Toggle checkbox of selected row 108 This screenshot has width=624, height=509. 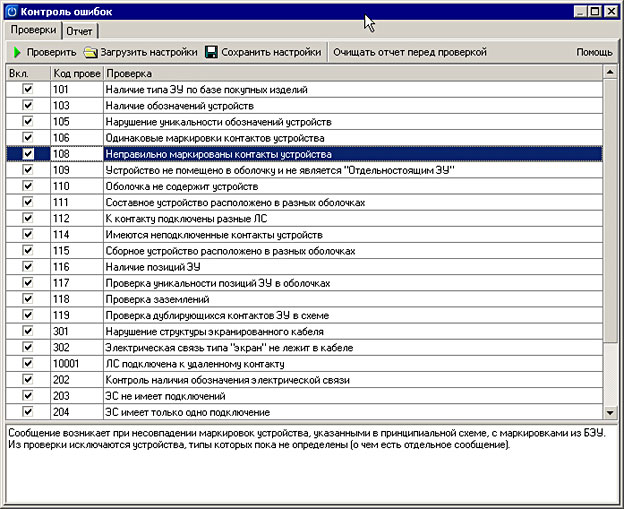[28, 154]
